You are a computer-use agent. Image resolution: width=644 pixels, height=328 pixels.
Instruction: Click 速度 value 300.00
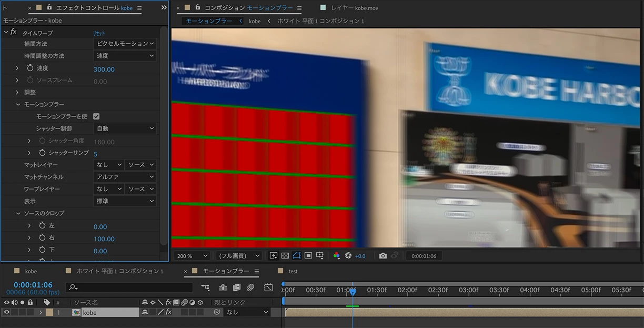point(104,69)
